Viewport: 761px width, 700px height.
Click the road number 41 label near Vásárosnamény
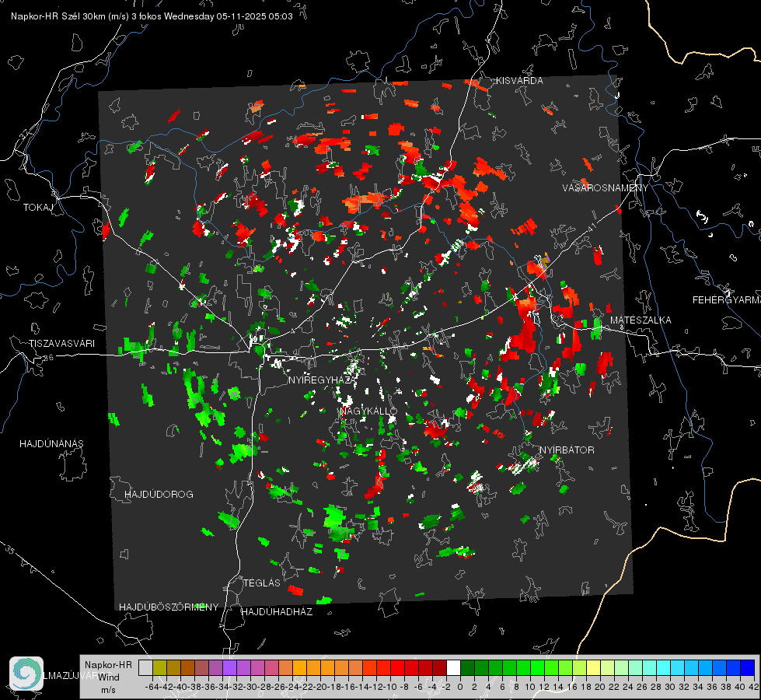[x=591, y=229]
